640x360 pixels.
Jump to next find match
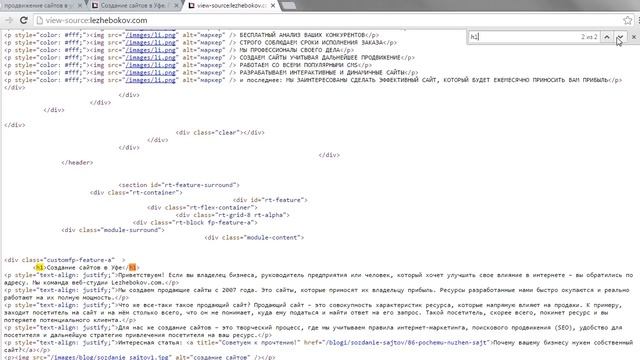pos(620,37)
